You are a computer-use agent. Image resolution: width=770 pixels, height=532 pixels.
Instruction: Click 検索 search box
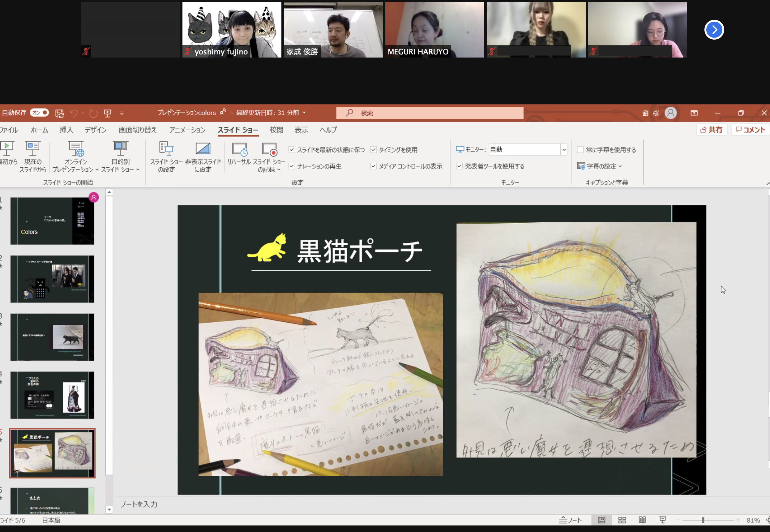pos(430,113)
